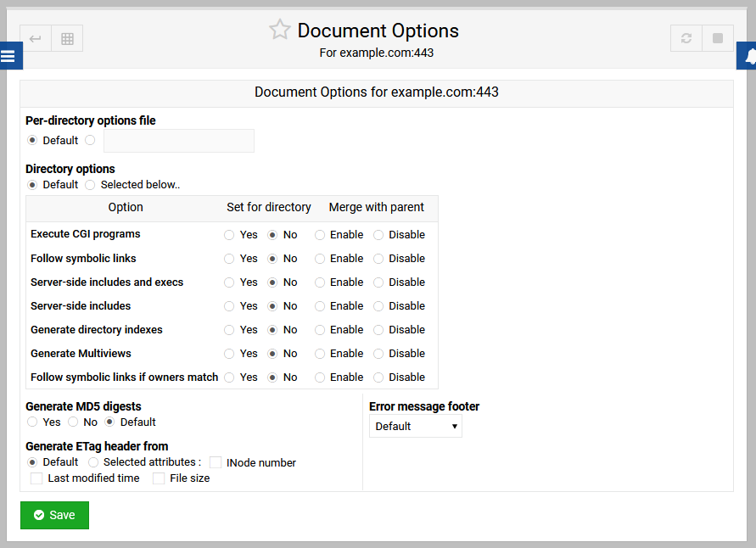
Task: Disable merge for Execute CGI programs
Action: 378,235
